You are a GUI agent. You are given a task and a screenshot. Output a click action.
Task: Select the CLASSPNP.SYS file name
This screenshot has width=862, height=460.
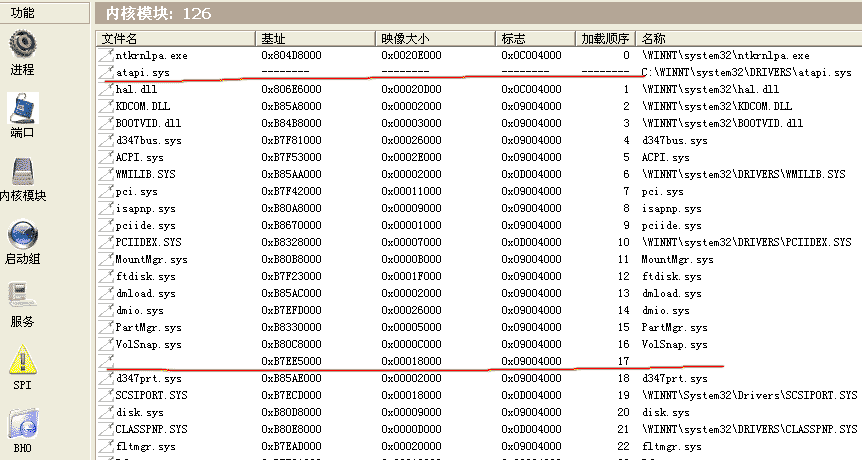(x=151, y=429)
